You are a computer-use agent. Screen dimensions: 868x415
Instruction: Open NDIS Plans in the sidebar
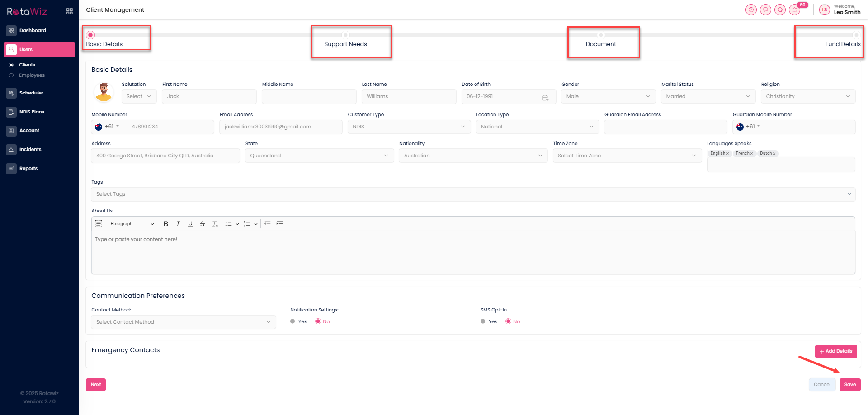[x=32, y=112]
